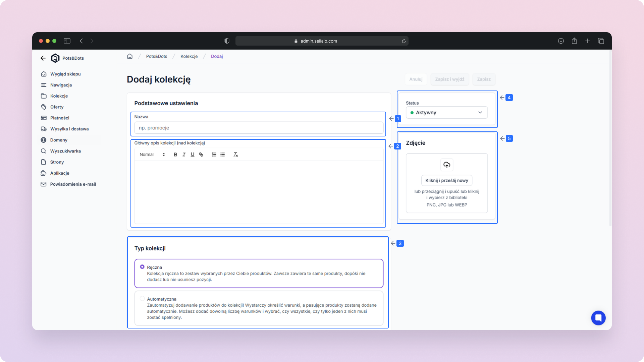644x362 pixels.
Task: Click the Nazwa input field
Action: coord(259,128)
